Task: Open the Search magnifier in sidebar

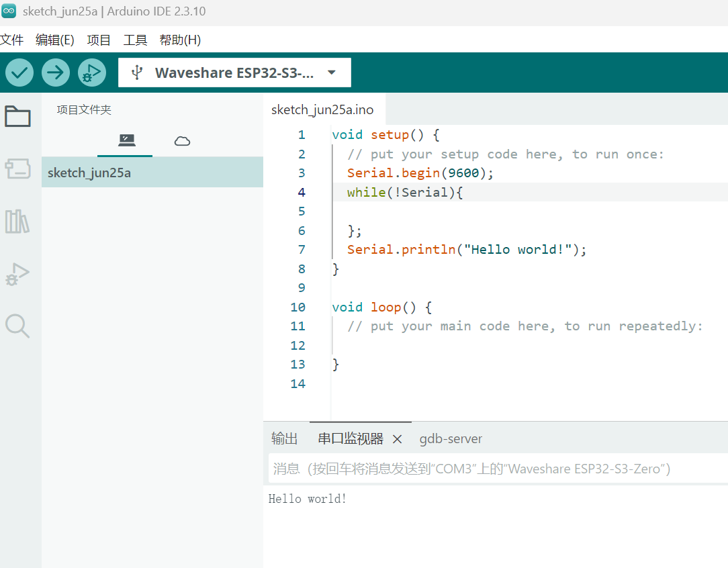Action: pos(17,326)
